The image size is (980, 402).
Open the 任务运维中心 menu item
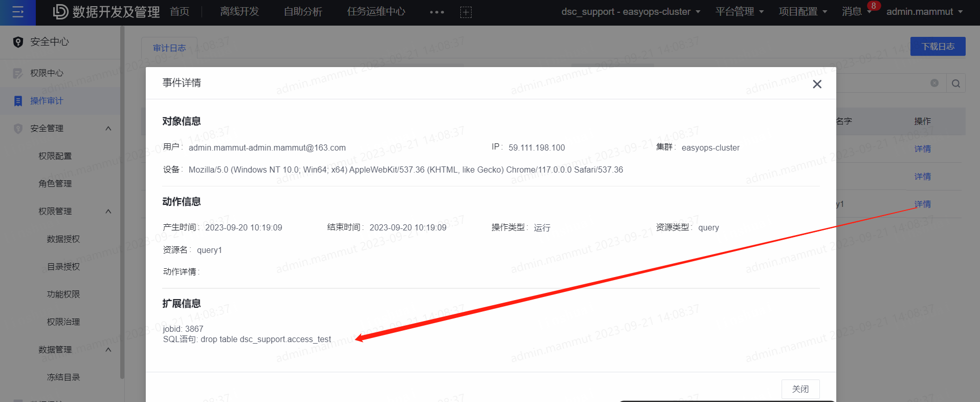pyautogui.click(x=376, y=12)
